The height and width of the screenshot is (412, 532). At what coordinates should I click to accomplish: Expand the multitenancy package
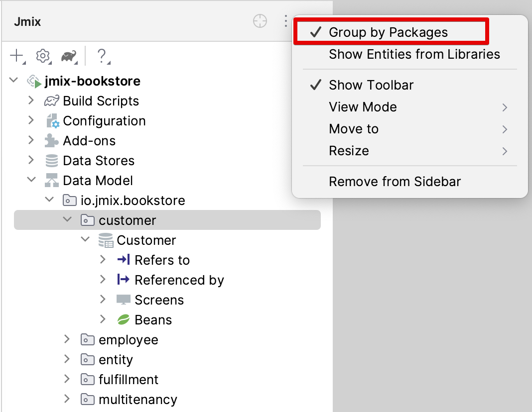pyautogui.click(x=67, y=399)
